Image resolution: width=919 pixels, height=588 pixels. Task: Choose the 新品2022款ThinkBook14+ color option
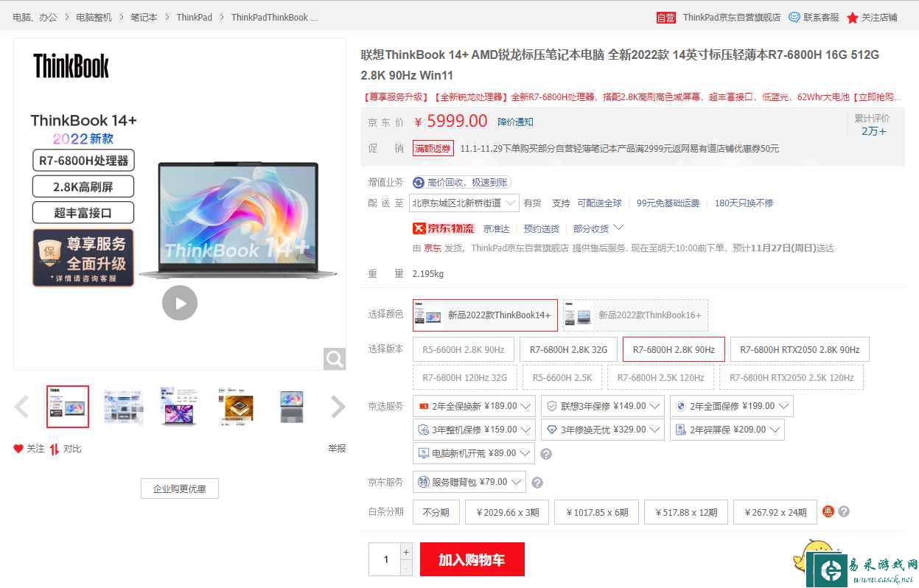485,315
